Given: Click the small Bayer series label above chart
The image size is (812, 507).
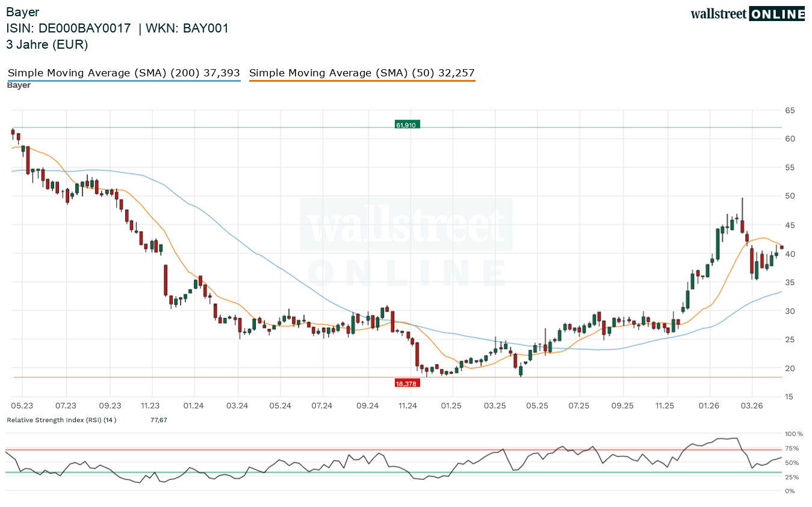Looking at the screenshot, I should [x=19, y=85].
